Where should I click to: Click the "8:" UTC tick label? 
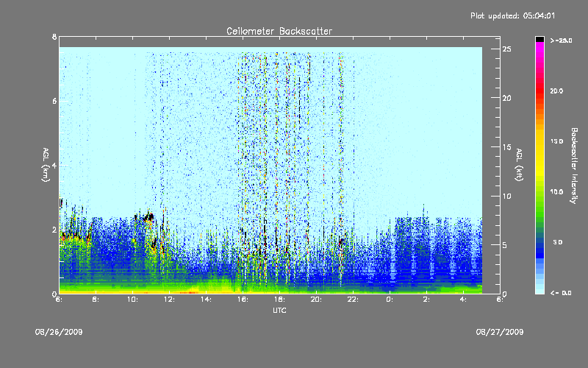click(x=96, y=300)
